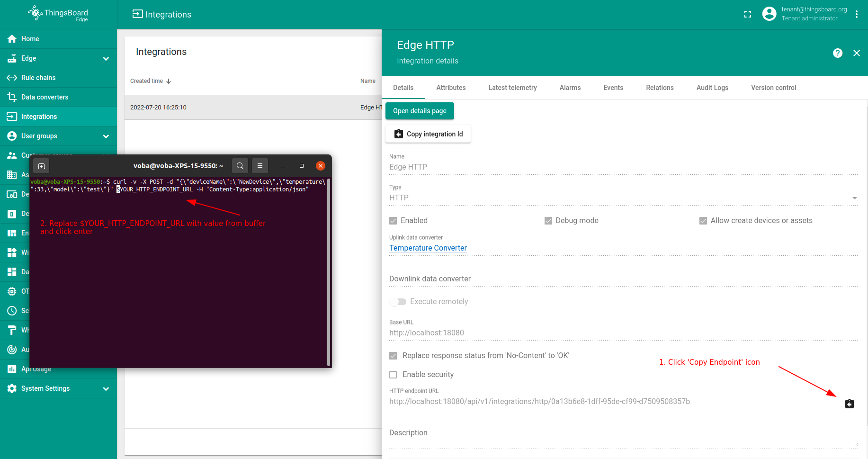Switch to the Alarms tab

click(x=570, y=88)
